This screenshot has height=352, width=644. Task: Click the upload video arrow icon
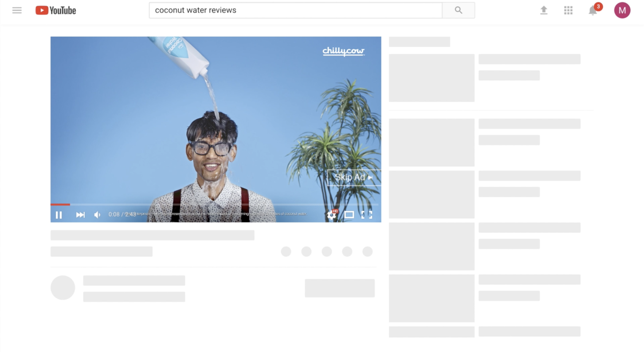(544, 10)
